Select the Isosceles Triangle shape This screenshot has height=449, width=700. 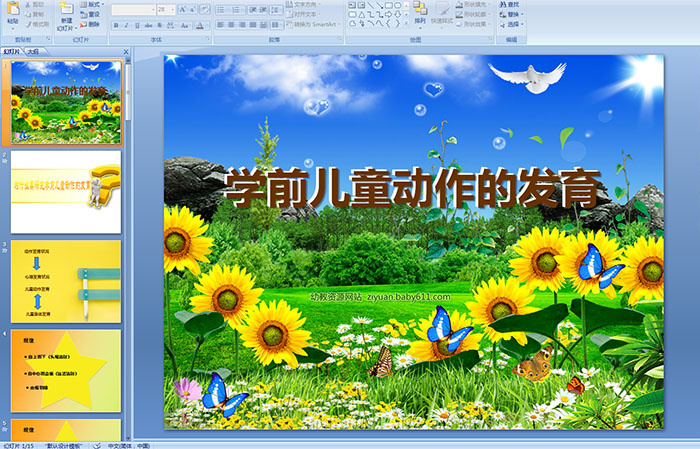[x=362, y=15]
